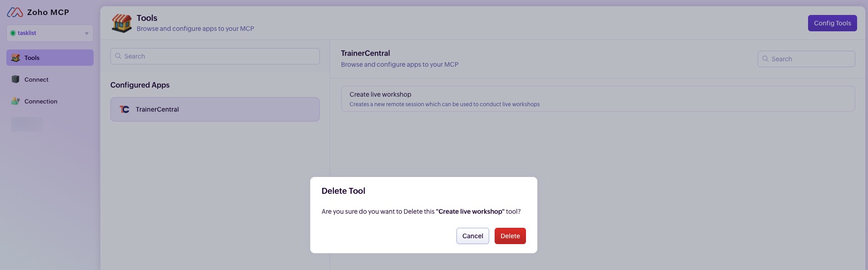The width and height of the screenshot is (868, 270).
Task: Confirm with the red Delete button
Action: (510, 236)
